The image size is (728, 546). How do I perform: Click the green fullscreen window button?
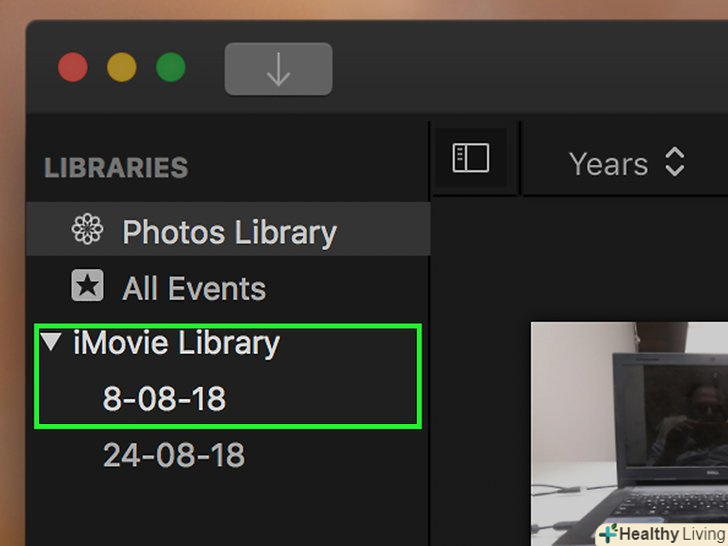tap(171, 68)
